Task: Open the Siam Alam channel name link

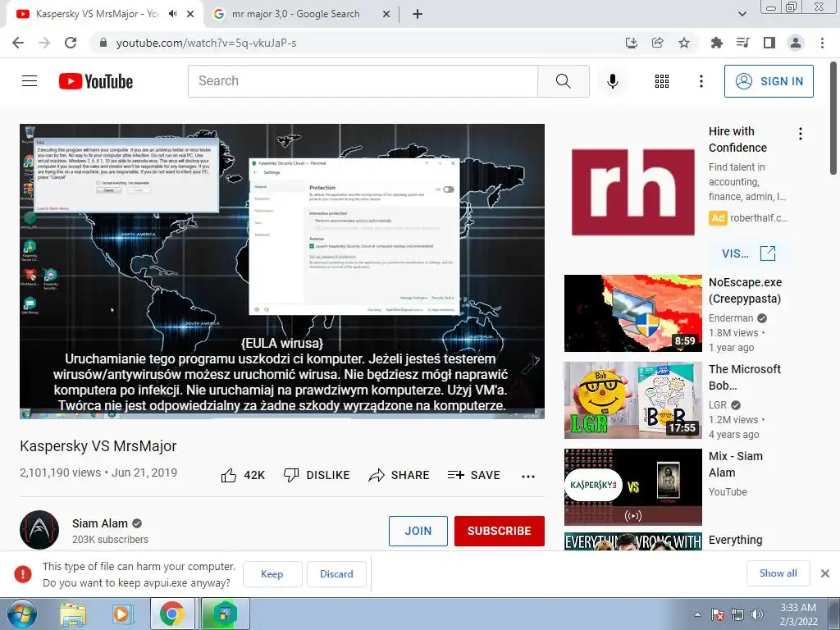Action: point(100,523)
